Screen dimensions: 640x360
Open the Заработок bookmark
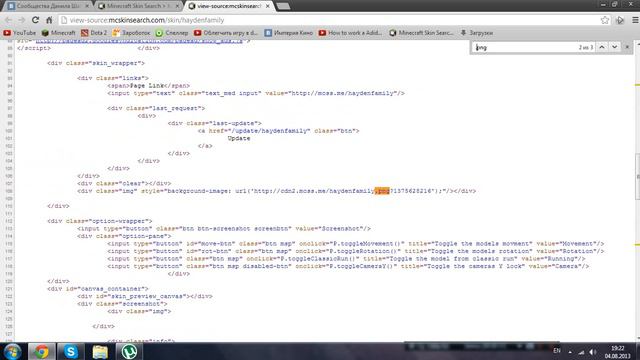[x=131, y=33]
